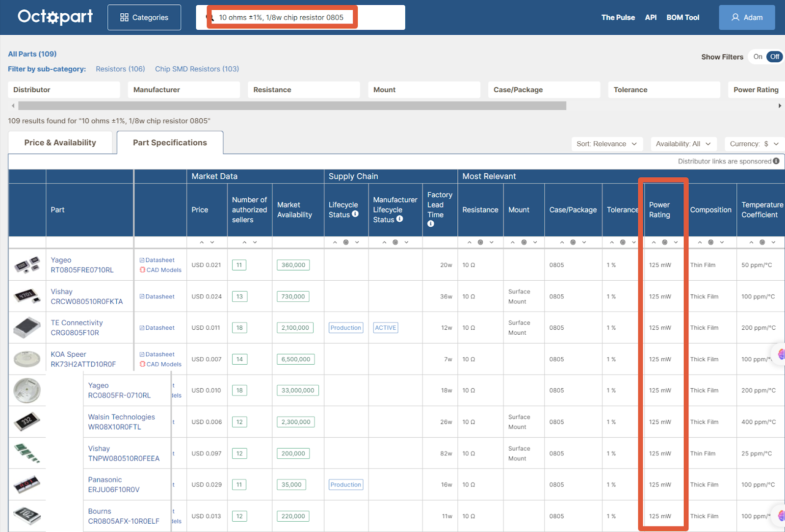785x532 pixels.
Task: Open the Resistance filter box
Action: tap(304, 90)
